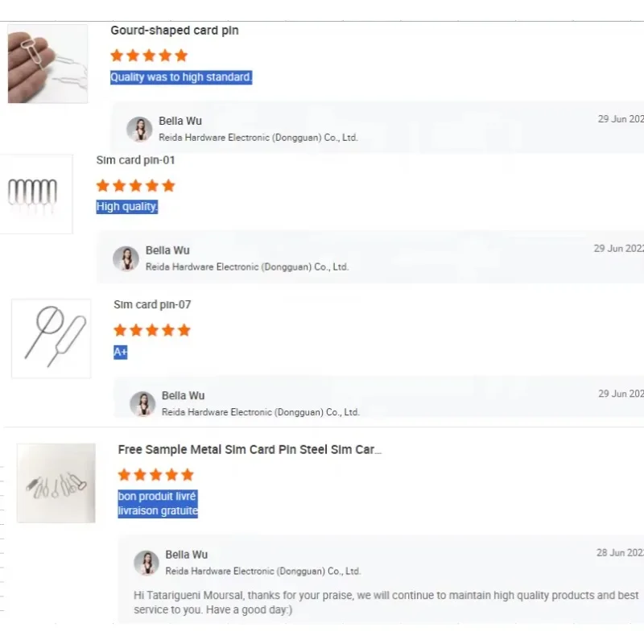
Task: Click the star rating for Gourd-shaped card pin
Action: tap(149, 56)
